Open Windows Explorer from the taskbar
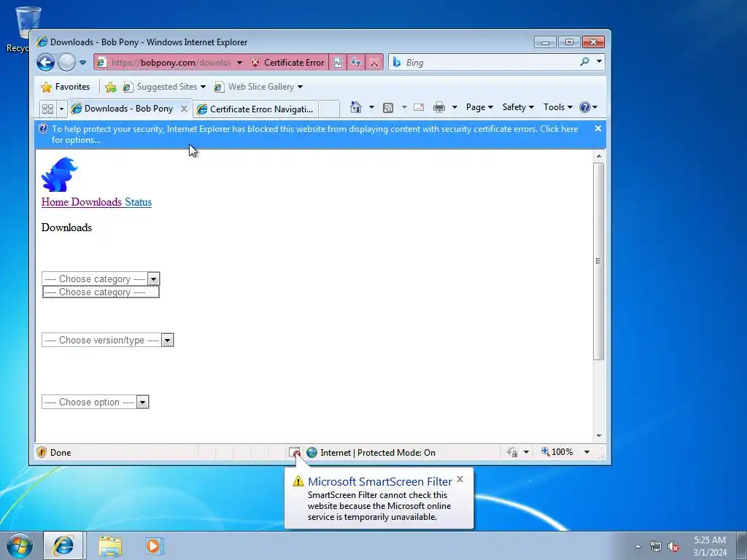The height and width of the screenshot is (560, 747). [x=110, y=546]
